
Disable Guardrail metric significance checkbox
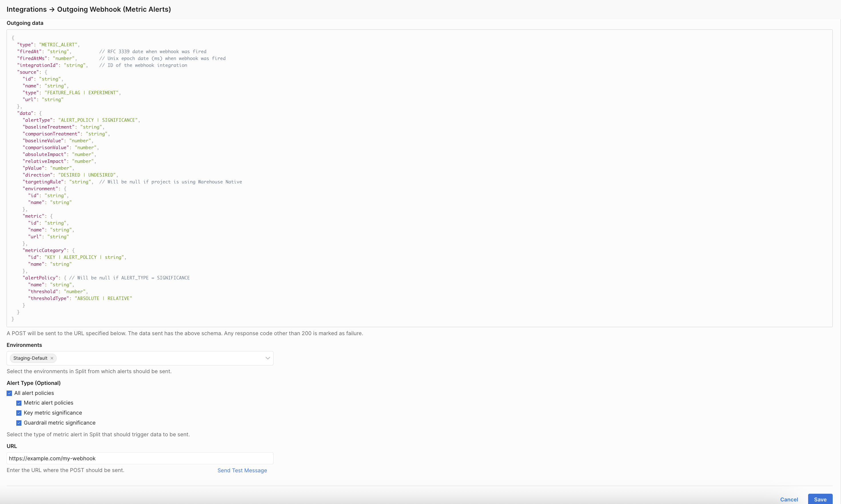point(19,423)
